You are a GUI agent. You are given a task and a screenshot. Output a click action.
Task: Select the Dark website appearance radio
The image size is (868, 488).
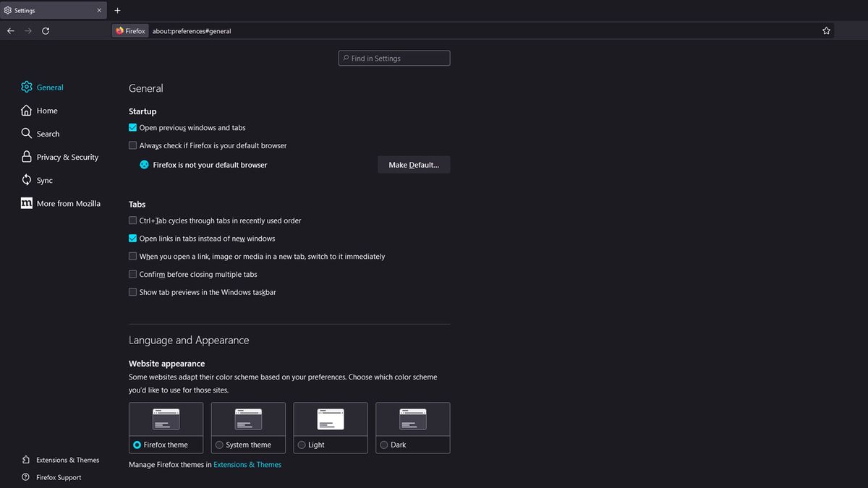pos(384,445)
